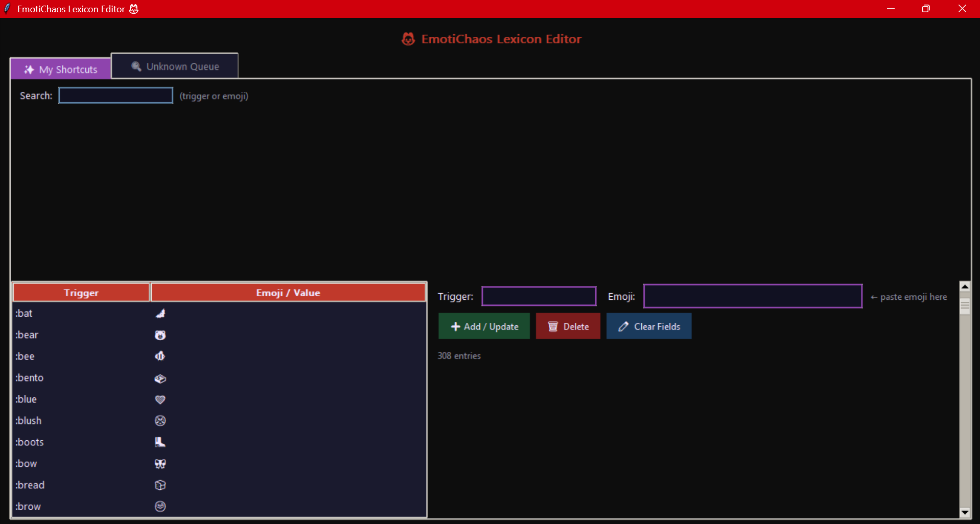Open the Unknown Queue tab
This screenshot has height=524, width=980.
(175, 66)
